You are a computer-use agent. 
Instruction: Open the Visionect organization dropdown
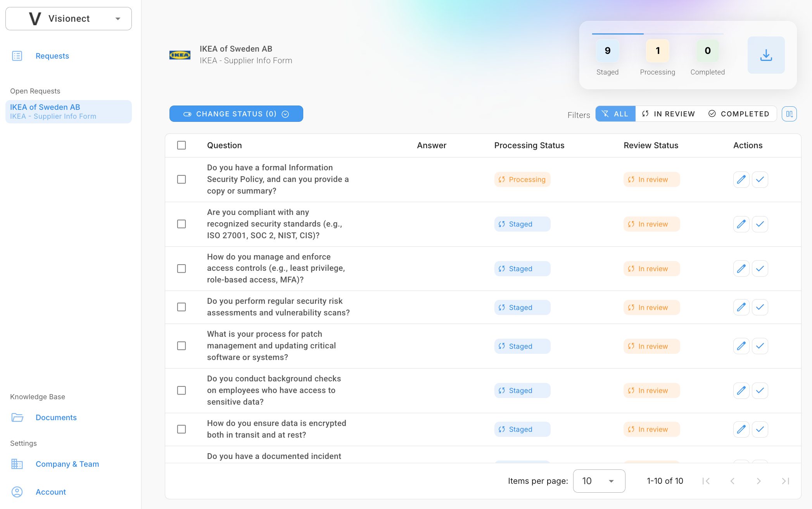[69, 19]
